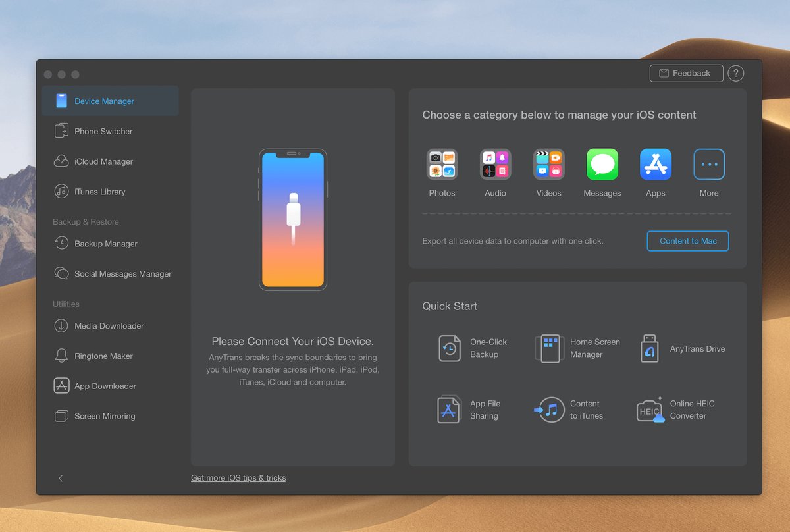Open Ringtone Maker utility
Image resolution: width=790 pixels, height=532 pixels.
coord(103,356)
